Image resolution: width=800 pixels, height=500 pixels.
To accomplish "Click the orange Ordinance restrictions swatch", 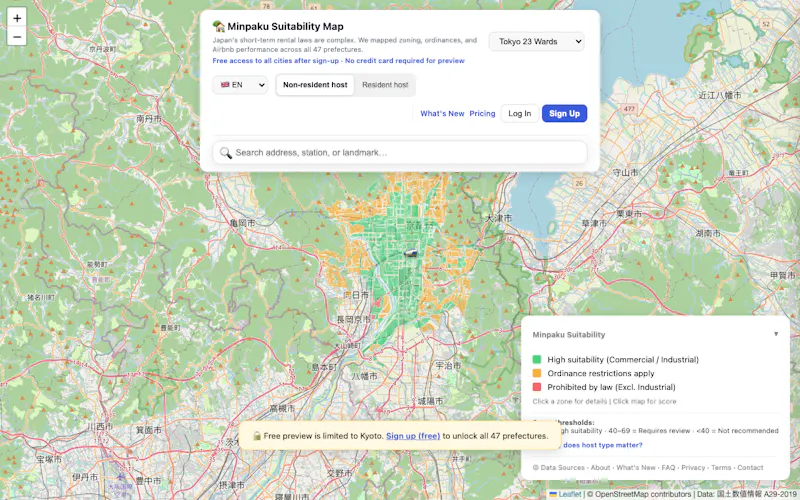I will [537, 373].
